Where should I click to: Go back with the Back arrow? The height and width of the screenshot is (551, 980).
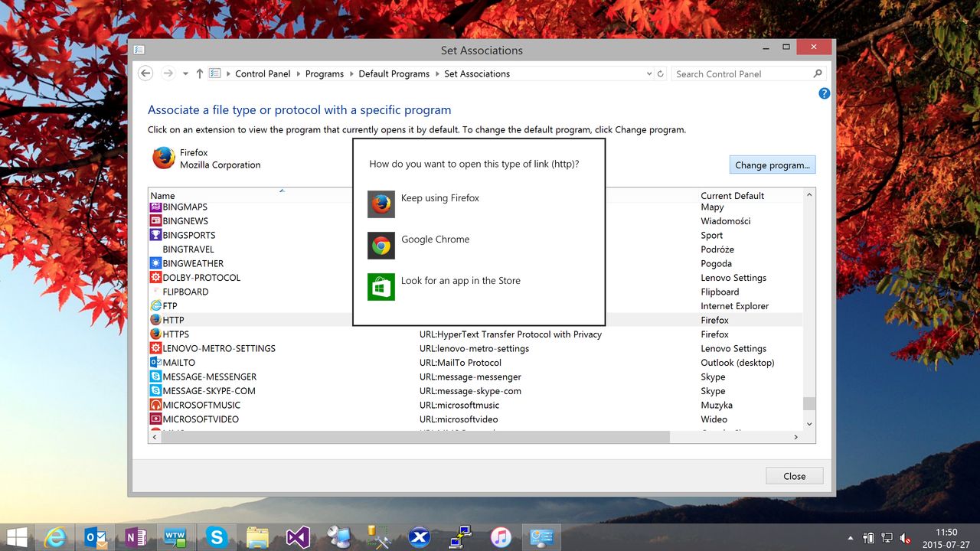pos(145,73)
